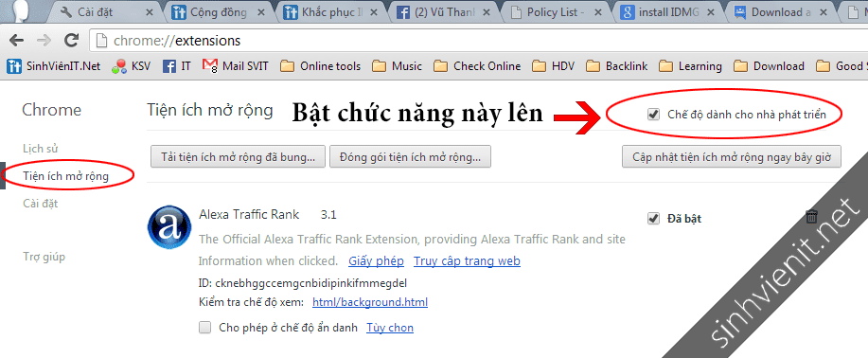Click Tải tiện ích mở rộng đã bung button
Image resolution: width=868 pixels, height=358 pixels.
tap(238, 157)
